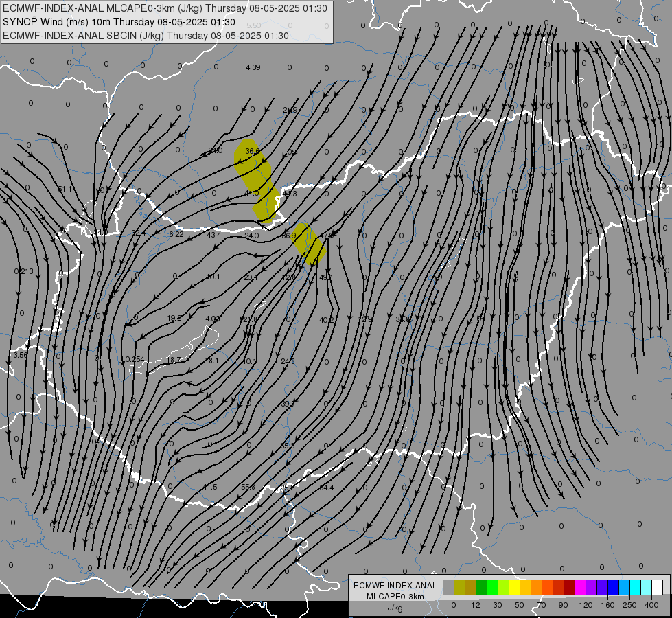Click the legend scale label 12
Viewport: 672px width, 618px height.
click(x=475, y=605)
